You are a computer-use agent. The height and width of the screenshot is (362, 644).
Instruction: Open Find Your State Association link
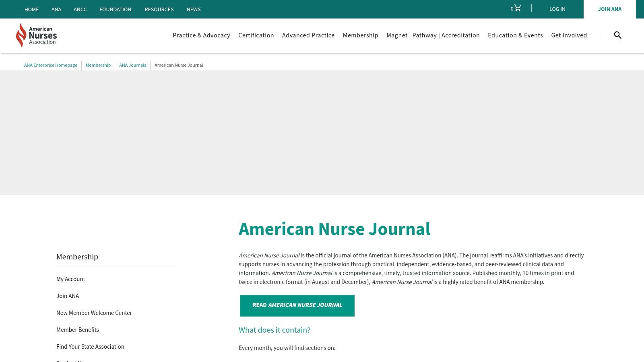pos(90,347)
